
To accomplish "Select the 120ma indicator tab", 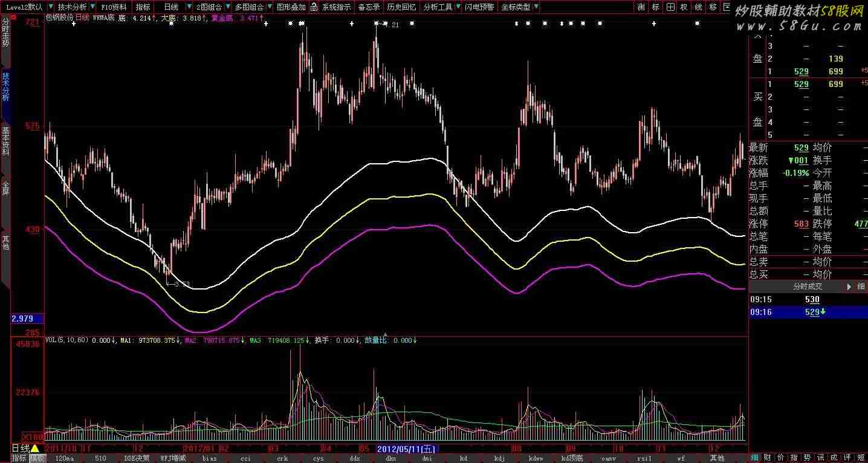I will 64,458.
